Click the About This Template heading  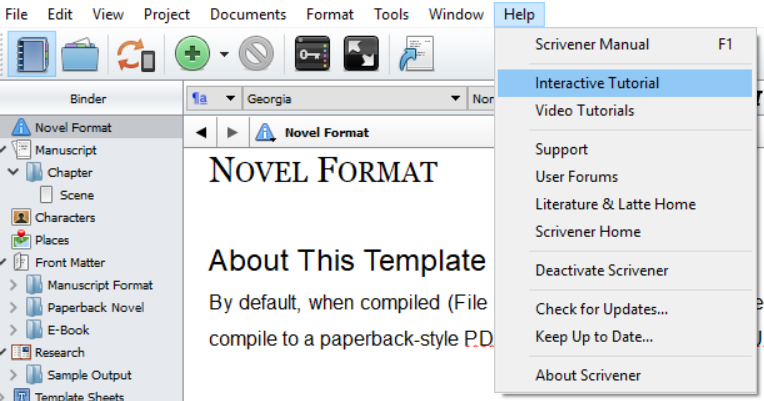tap(347, 261)
